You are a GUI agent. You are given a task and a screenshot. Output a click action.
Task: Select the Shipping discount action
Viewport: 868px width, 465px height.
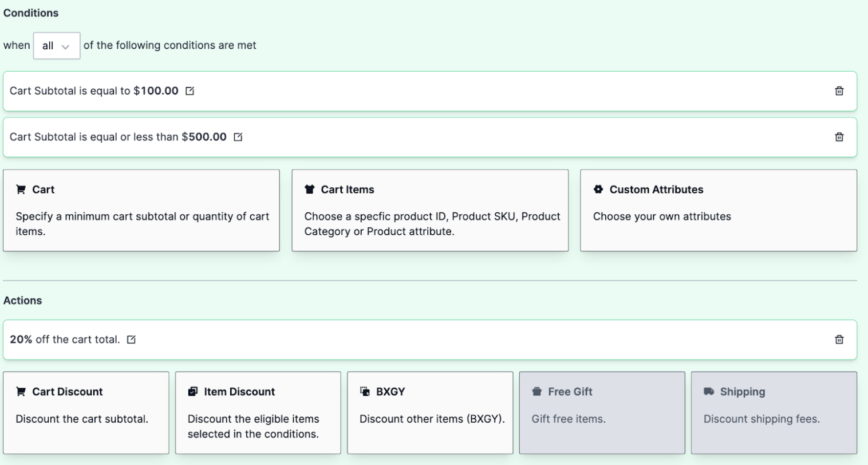[x=774, y=412]
